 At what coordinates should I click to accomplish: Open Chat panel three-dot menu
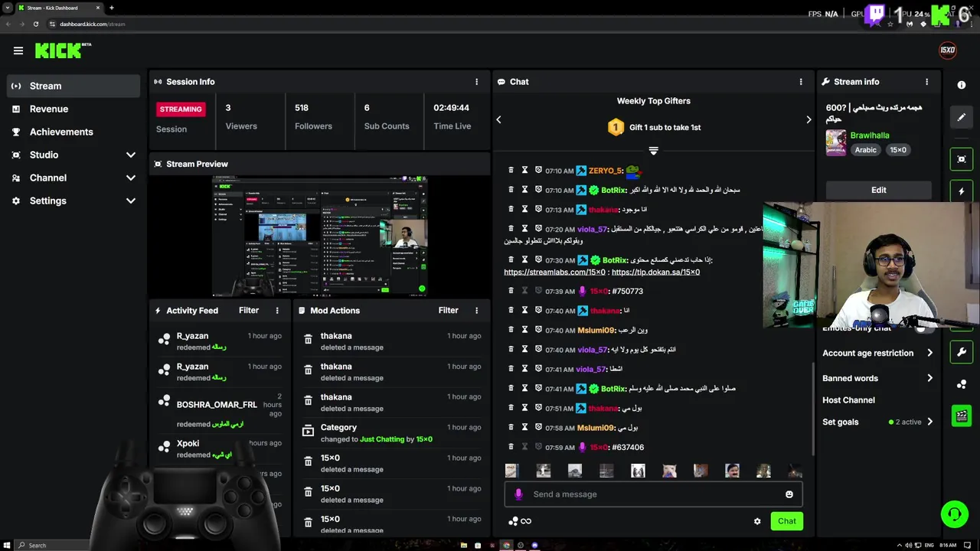coord(801,82)
